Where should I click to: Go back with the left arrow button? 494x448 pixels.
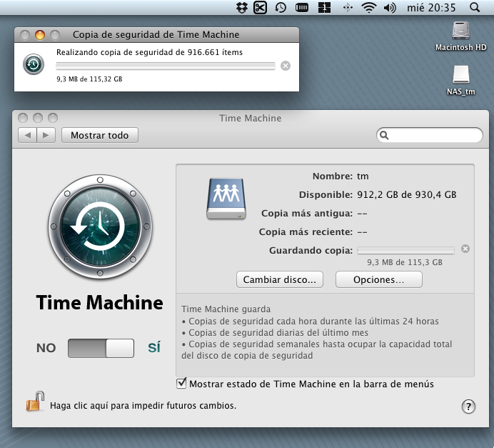click(27, 135)
